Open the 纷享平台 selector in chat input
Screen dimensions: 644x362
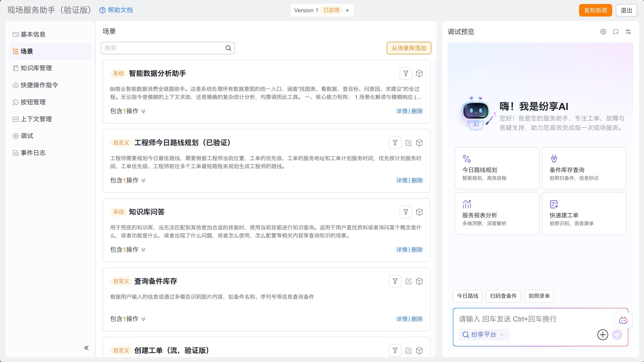483,335
